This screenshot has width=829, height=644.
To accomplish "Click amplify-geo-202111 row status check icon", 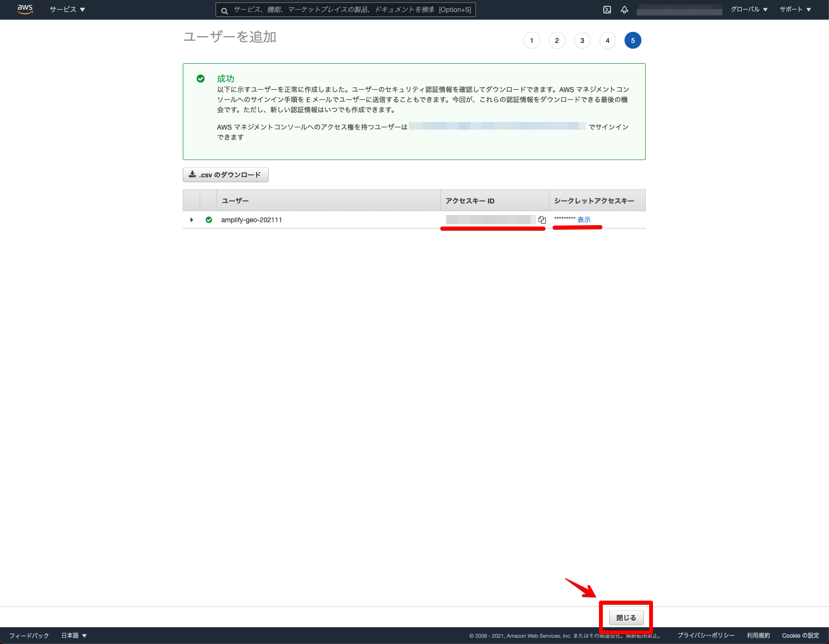I will click(209, 220).
